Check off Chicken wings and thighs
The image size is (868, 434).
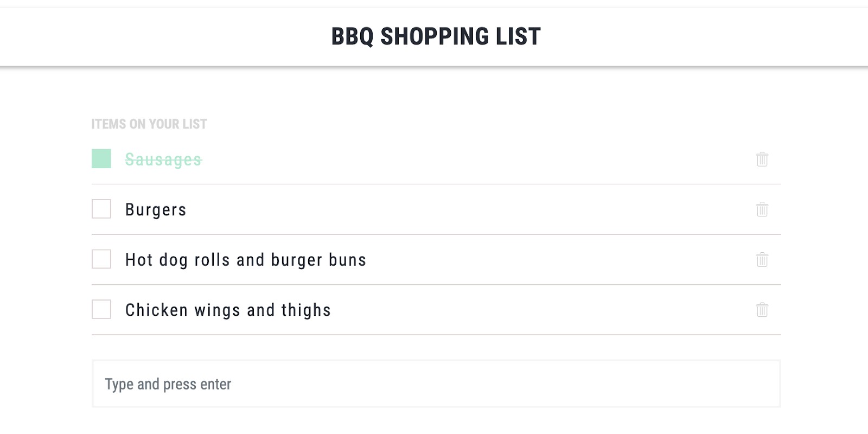point(101,309)
